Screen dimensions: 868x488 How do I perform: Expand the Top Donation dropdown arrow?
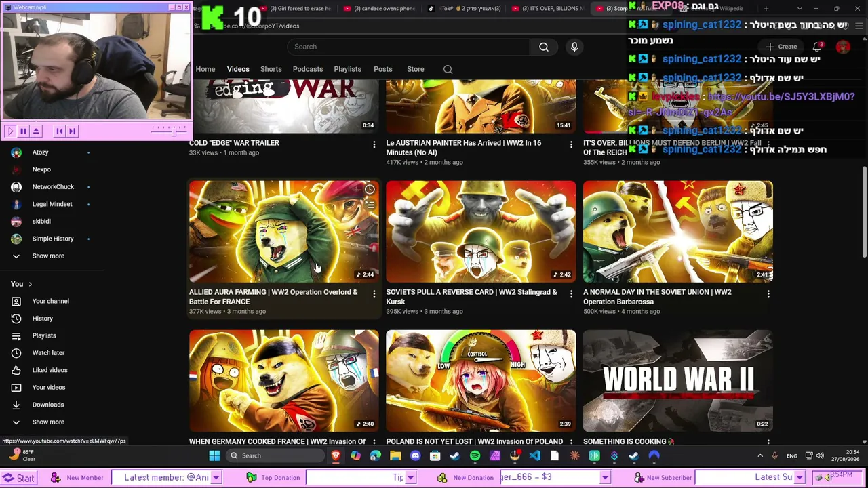[x=410, y=478]
